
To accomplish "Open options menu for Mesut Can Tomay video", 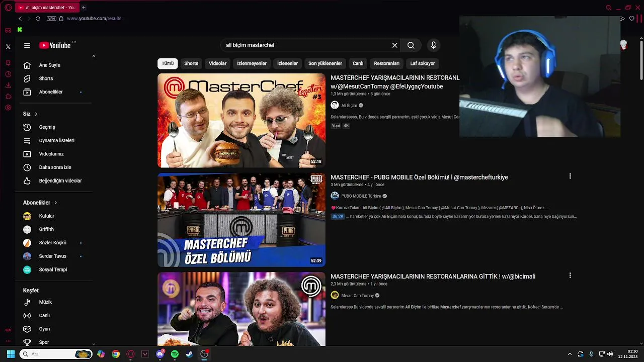I will (x=570, y=276).
